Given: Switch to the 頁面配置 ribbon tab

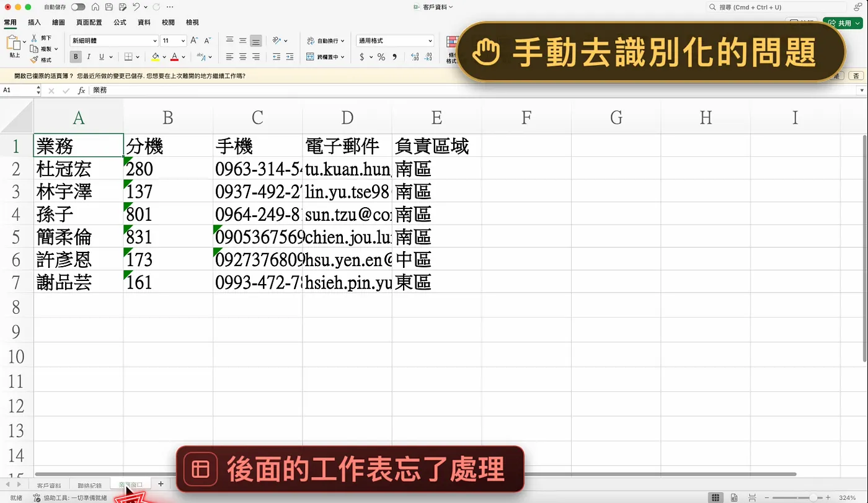Looking at the screenshot, I should click(89, 22).
